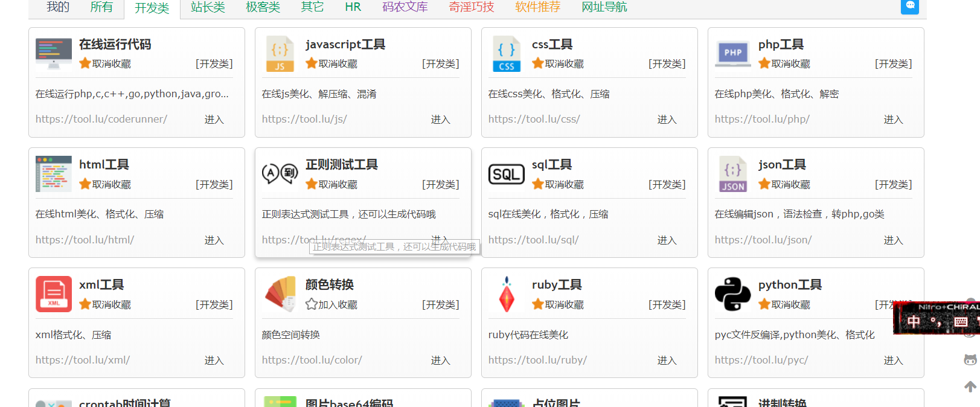Open the 奇淫巧技 tab
This screenshot has height=407, width=980.
471,7
